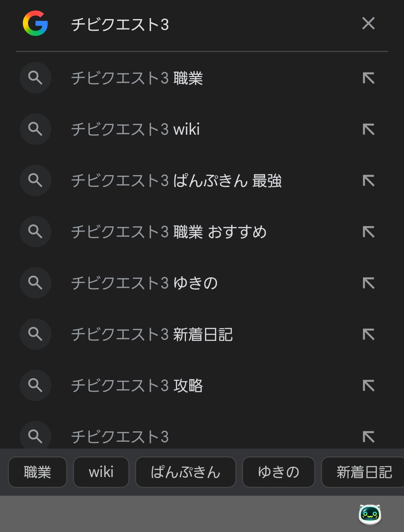Clear the search text with the X icon

pyautogui.click(x=368, y=24)
